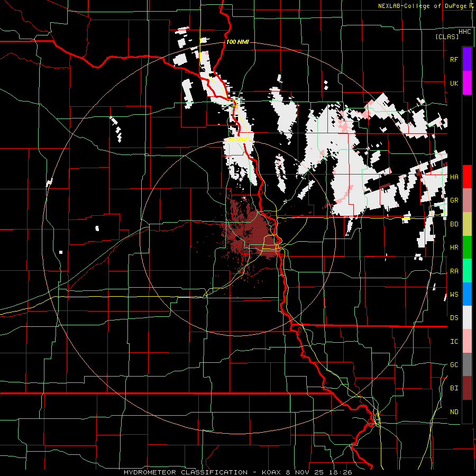Click the RF purple legend color swatch
Image resolution: width=476 pixels, height=476 pixels.
(x=467, y=59)
